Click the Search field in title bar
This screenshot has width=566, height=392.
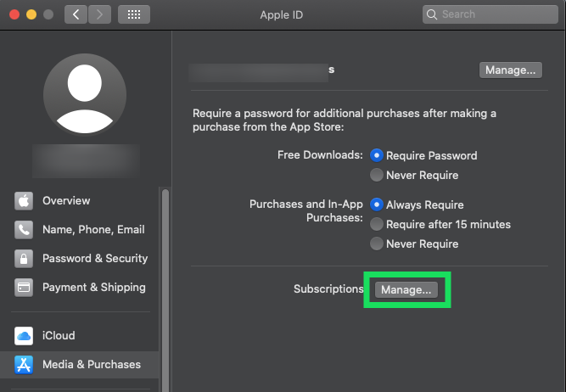pos(490,14)
